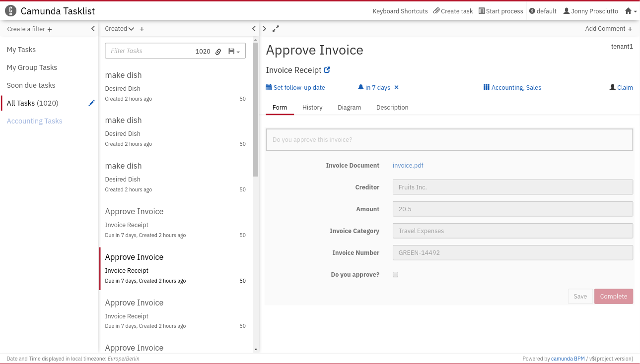Edit groups Accounting, Sales
The height and width of the screenshot is (364, 640).
(512, 87)
